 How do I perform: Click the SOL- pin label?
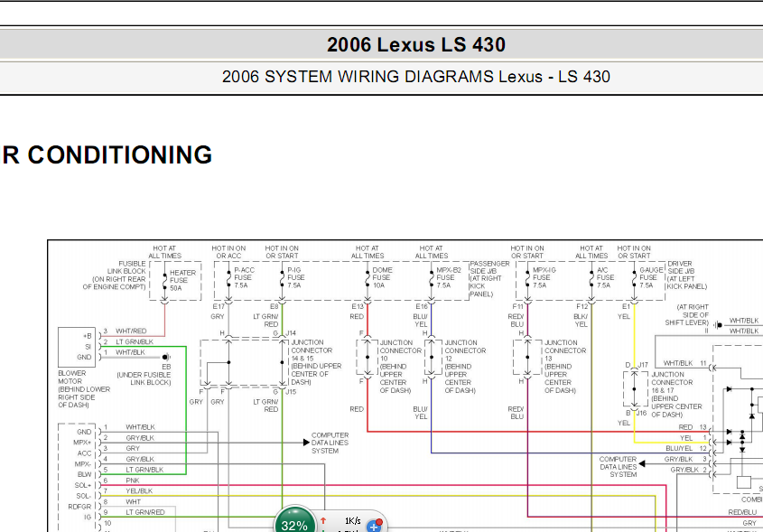tap(83, 496)
